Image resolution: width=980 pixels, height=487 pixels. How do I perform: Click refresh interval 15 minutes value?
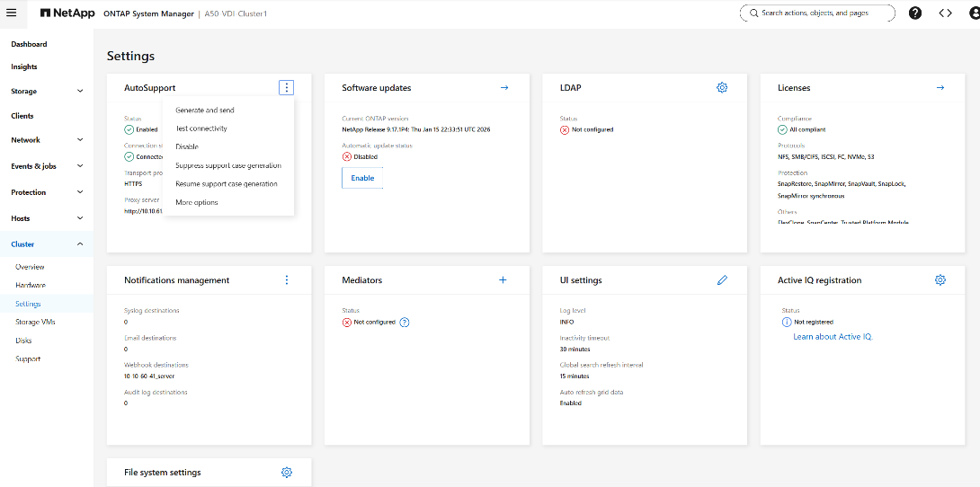tap(575, 376)
